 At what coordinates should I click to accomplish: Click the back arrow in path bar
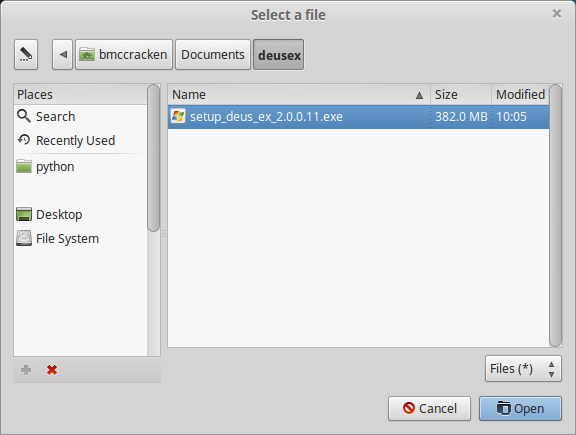click(63, 55)
